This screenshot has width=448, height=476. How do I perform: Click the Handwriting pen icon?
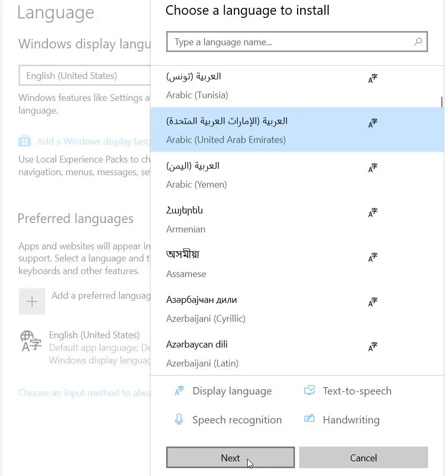tap(310, 419)
